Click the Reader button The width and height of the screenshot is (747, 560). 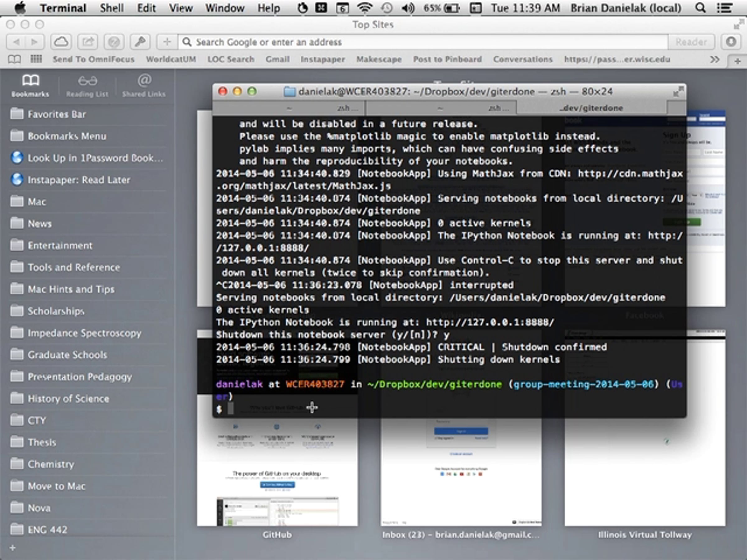pos(691,42)
